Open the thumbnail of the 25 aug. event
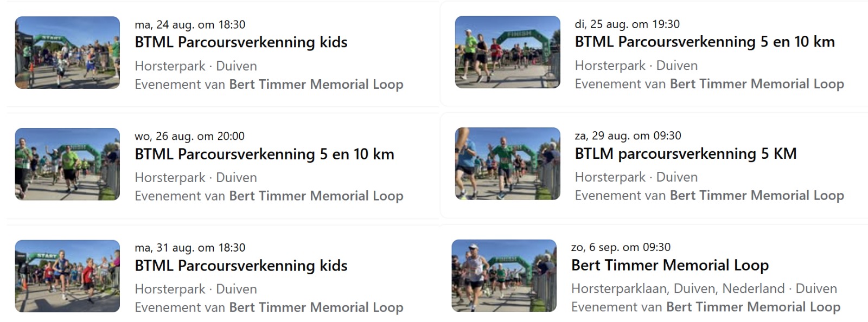The image size is (868, 322). 507,52
